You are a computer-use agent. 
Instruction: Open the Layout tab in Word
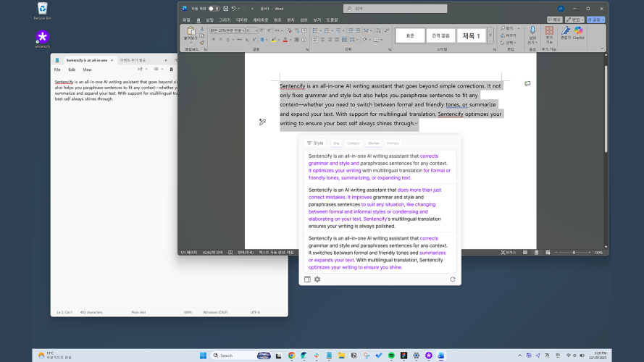[260, 20]
